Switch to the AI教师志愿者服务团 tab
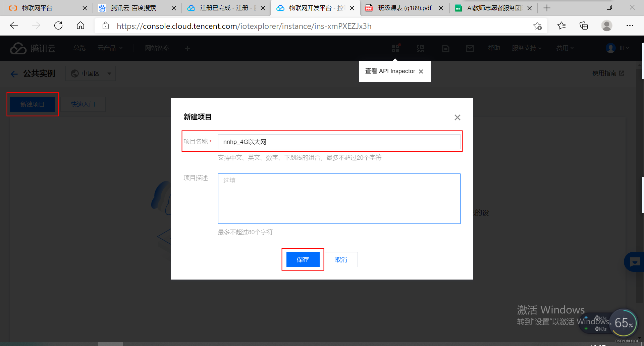Screen dimensions: 644x346 pyautogui.click(x=494, y=8)
